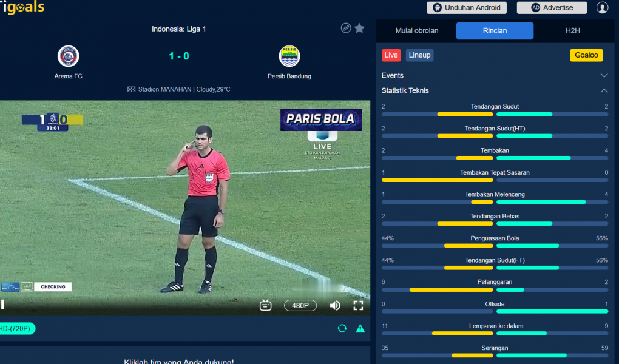Screen dimensions: 619x364
Task: Open the user profile avatar icon
Action: coord(602,7)
